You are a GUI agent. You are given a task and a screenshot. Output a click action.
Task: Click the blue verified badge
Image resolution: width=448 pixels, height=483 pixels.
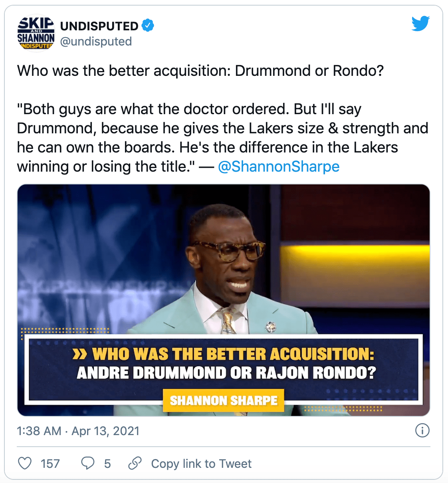point(148,26)
